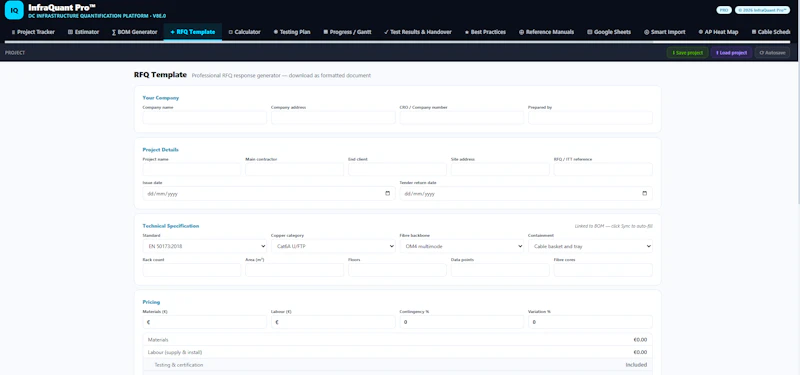The width and height of the screenshot is (800, 375).
Task: Click the Load project button
Action: pos(731,53)
